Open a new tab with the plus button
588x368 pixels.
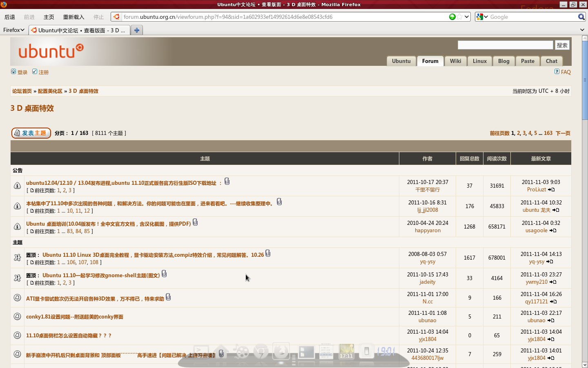pyautogui.click(x=137, y=30)
